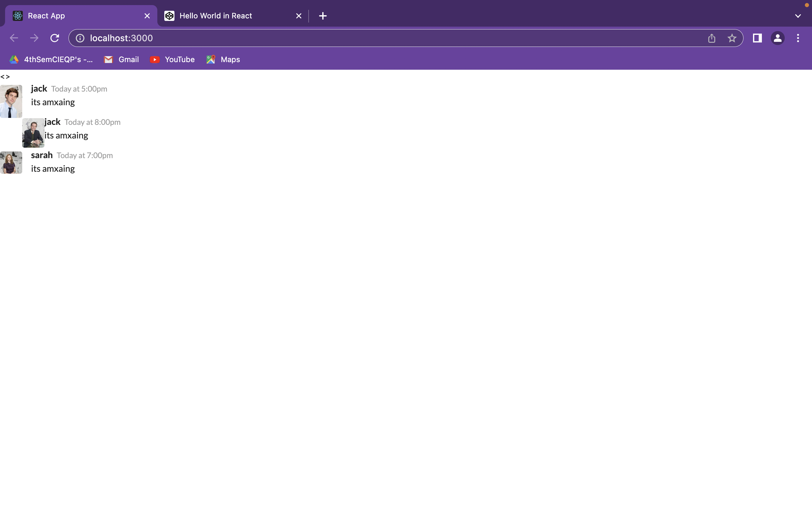Switch to the Hello World in React tab
The width and height of the screenshot is (812, 507).
(216, 16)
